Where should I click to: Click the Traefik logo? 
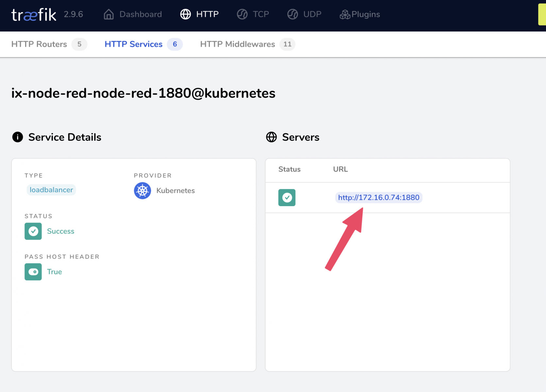click(x=34, y=15)
